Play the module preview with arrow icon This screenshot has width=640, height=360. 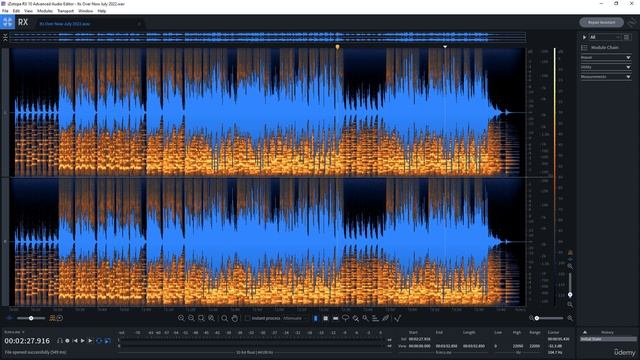tap(584, 37)
